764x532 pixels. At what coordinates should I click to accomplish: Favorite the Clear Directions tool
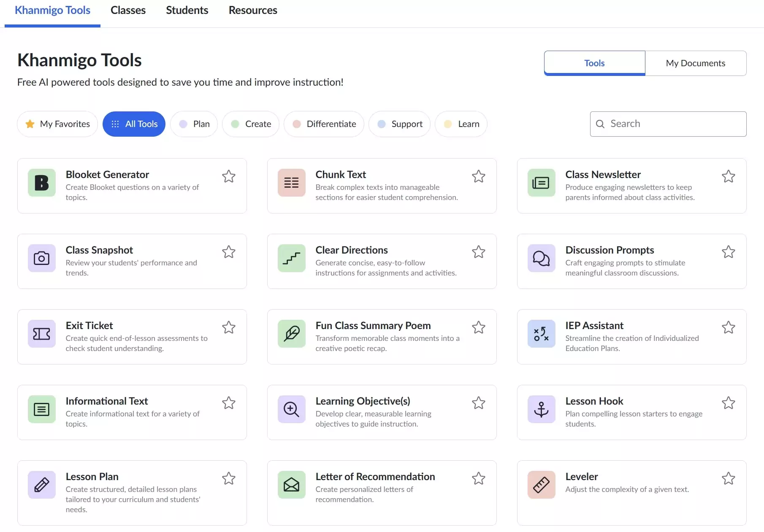click(479, 252)
